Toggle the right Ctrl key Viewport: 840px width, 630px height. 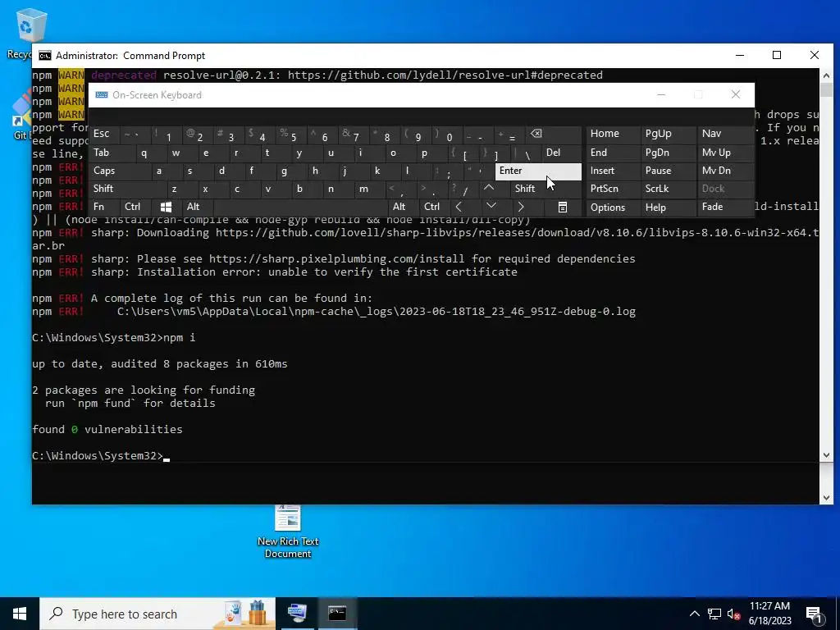coord(435,208)
